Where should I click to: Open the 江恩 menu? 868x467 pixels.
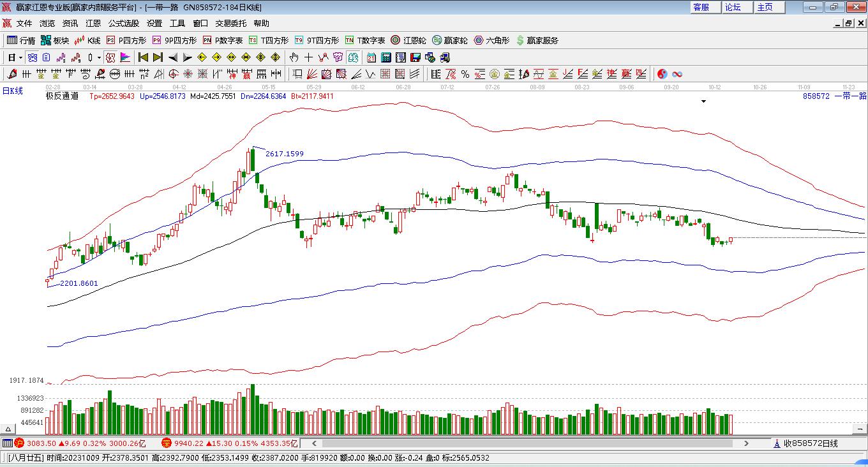click(x=93, y=24)
